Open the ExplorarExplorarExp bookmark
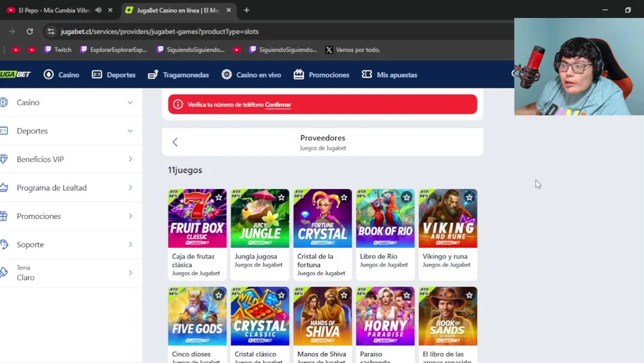Screen dimensions: 644x363 [113, 49]
